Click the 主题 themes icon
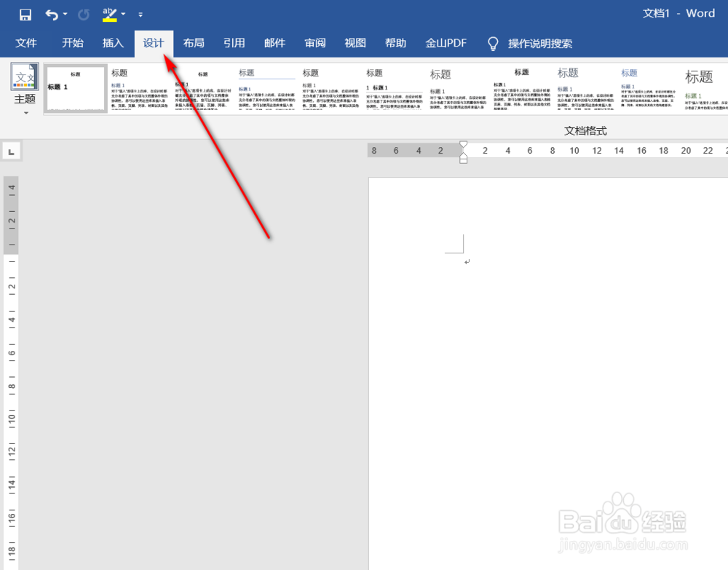Screen dimensions: 728x570 coord(25,77)
